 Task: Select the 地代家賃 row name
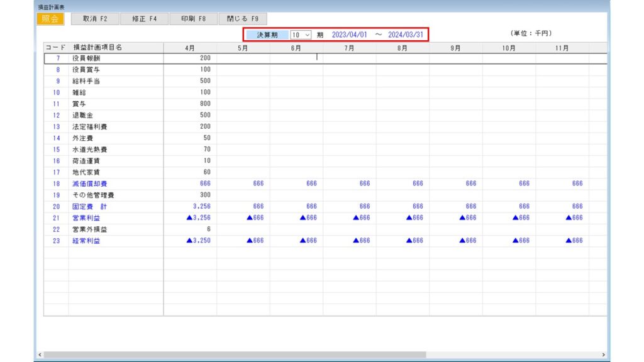point(86,172)
